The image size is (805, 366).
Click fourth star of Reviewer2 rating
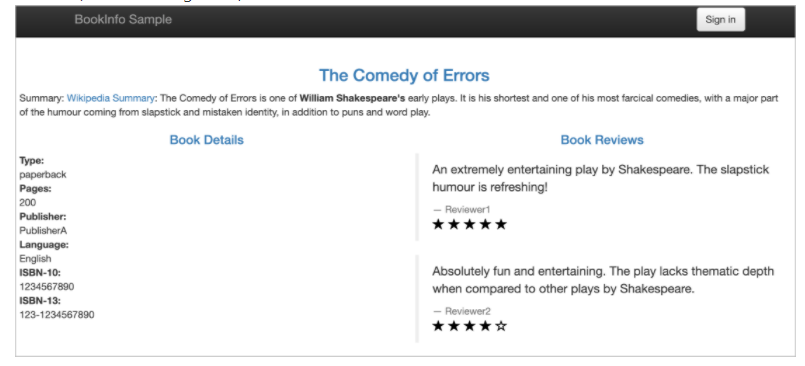(x=485, y=326)
